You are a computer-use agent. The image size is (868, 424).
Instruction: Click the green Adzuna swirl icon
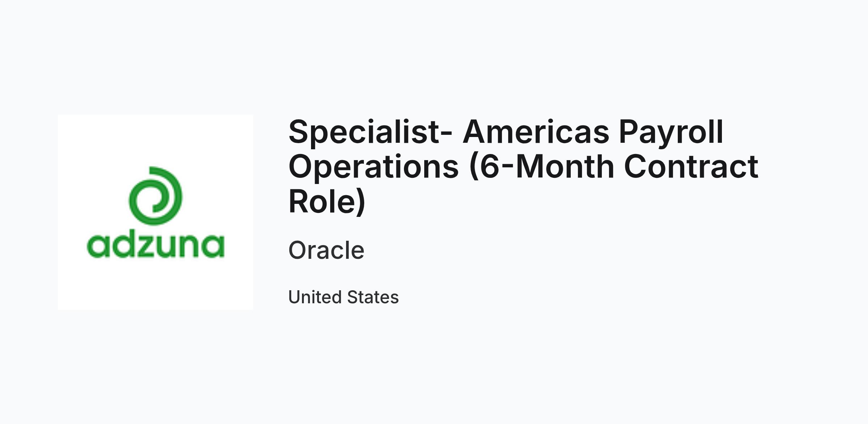[156, 196]
